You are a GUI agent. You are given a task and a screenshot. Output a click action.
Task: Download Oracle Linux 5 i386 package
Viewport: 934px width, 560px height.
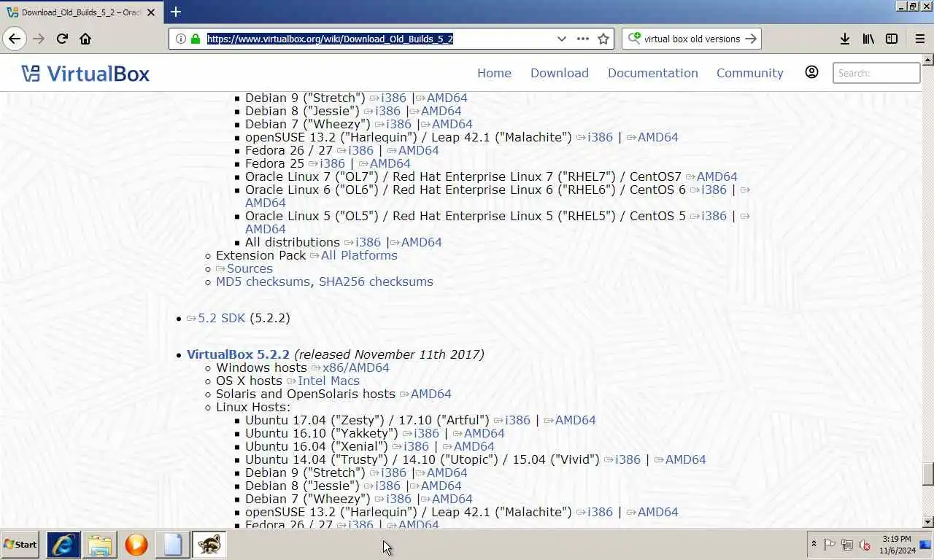coord(714,216)
